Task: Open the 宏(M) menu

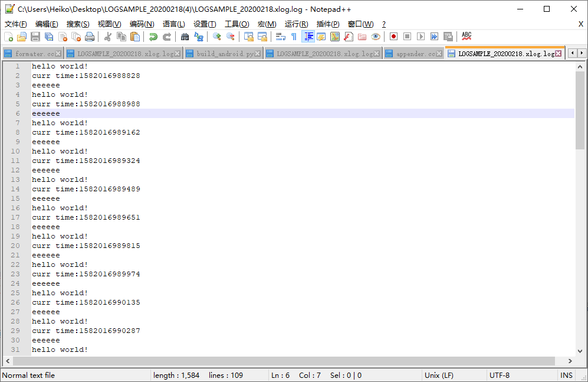Action: click(x=267, y=24)
